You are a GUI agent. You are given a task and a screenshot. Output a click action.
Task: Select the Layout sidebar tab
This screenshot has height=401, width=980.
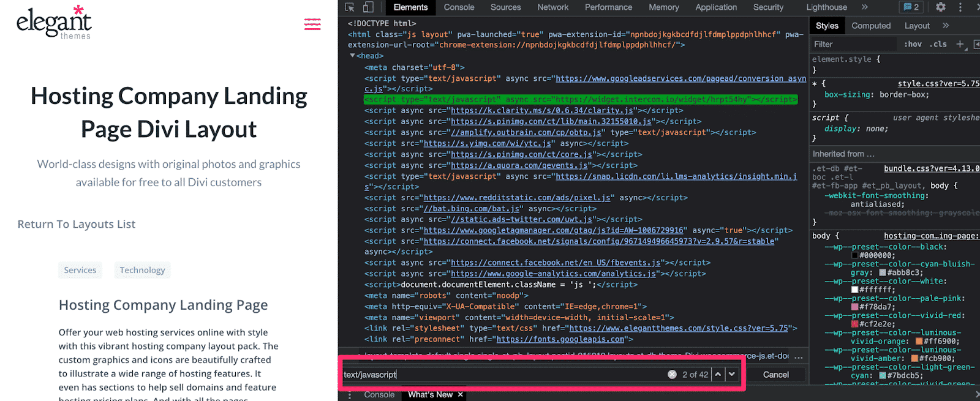[917, 26]
